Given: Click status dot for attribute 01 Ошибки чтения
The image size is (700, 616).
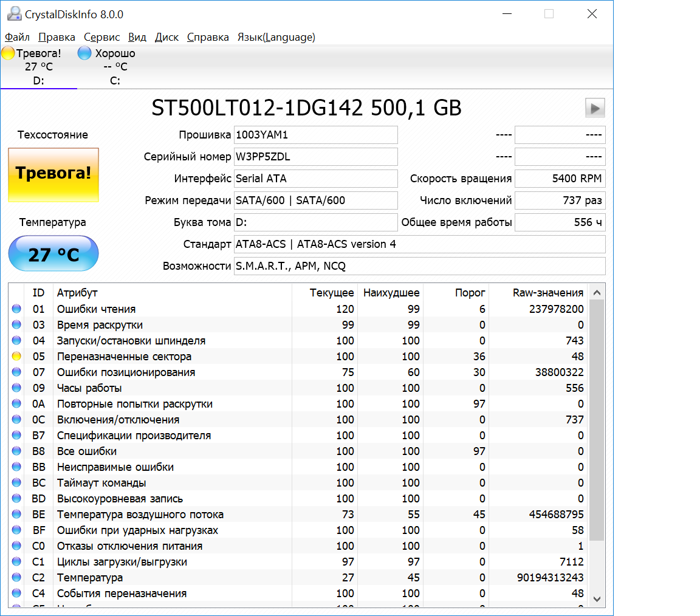Looking at the screenshot, I should pos(16,309).
